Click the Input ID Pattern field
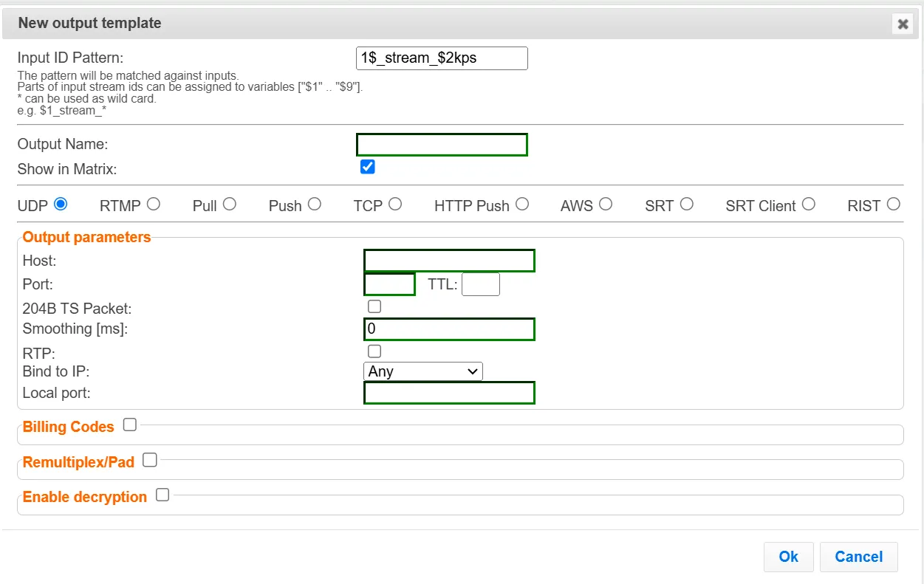Screen dimensions: 924x584 [442, 58]
